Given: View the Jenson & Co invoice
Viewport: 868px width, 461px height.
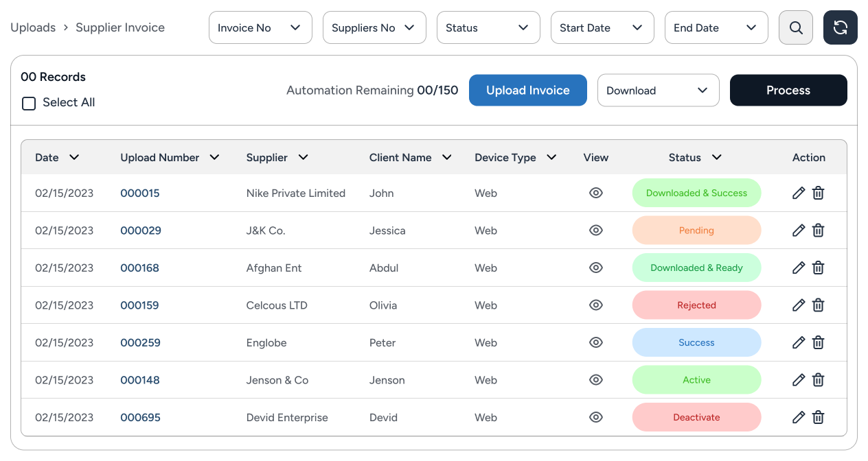Looking at the screenshot, I should (x=596, y=380).
